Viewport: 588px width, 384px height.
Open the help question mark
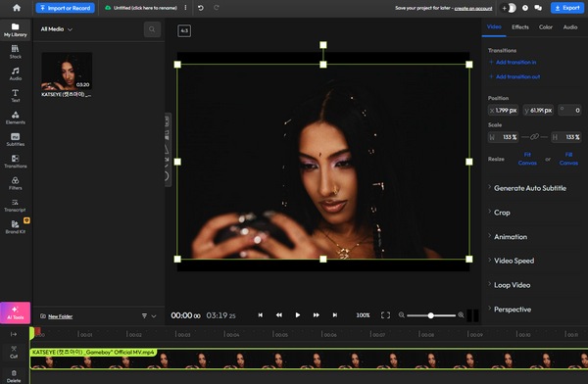click(525, 8)
